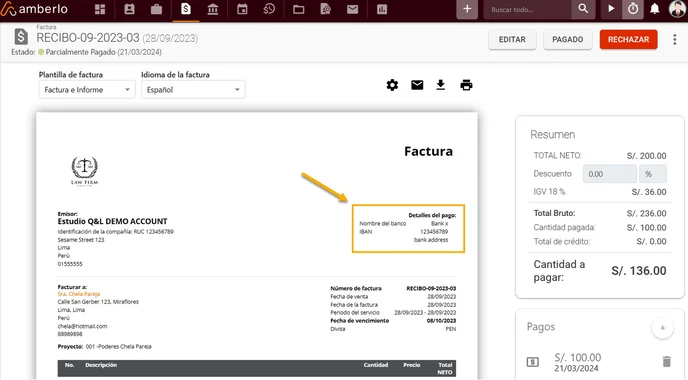Screen dimensions: 688x380
Task: Click the invoice title RECIBO-09-2023-03
Action: click(x=88, y=38)
